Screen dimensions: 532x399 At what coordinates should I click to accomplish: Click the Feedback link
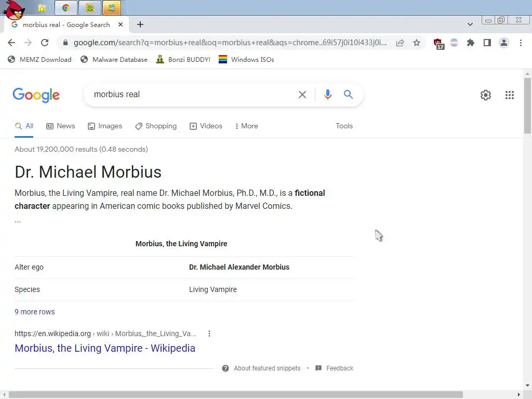click(x=340, y=368)
